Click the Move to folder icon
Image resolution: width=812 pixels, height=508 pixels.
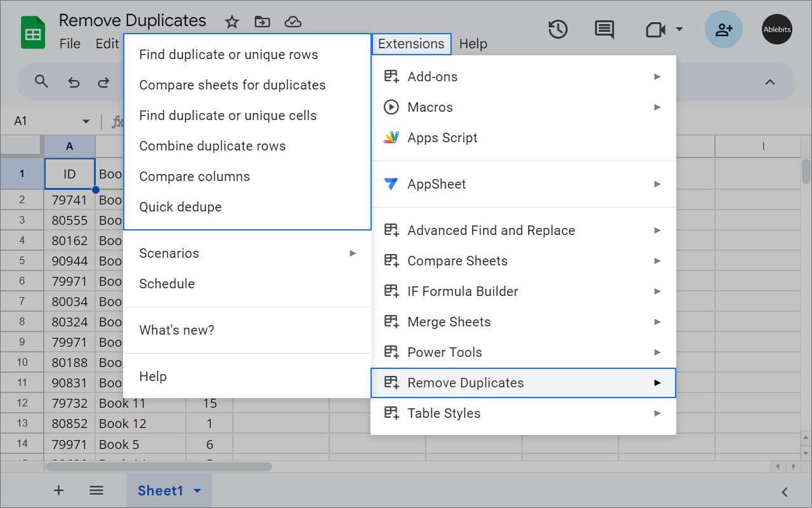coord(262,22)
